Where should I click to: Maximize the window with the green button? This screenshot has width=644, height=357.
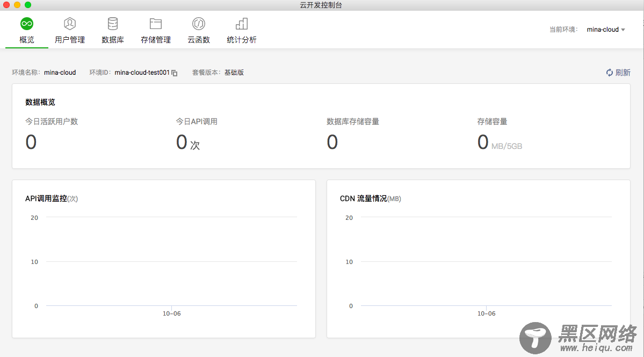28,5
